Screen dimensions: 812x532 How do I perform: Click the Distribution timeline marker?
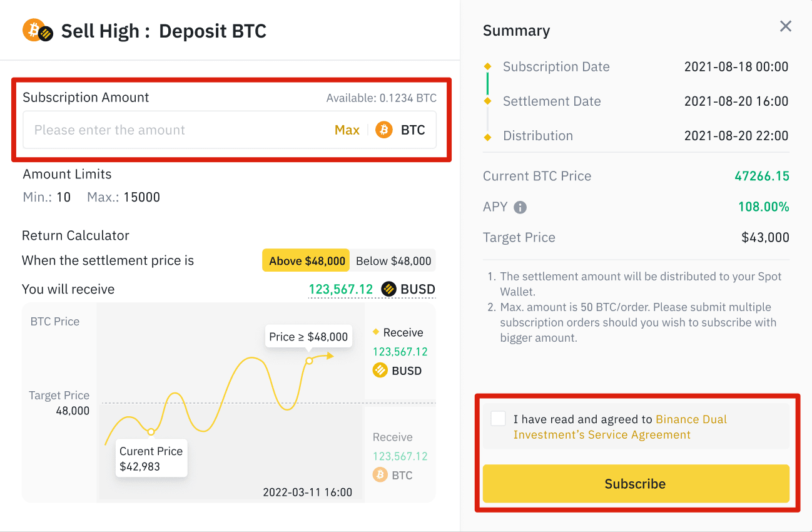pyautogui.click(x=488, y=136)
